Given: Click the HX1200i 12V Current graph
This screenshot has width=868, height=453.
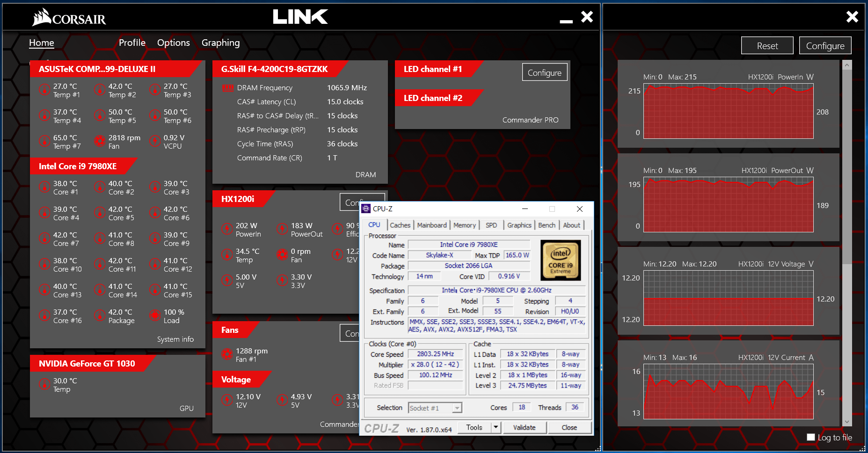Looking at the screenshot, I should 729,392.
